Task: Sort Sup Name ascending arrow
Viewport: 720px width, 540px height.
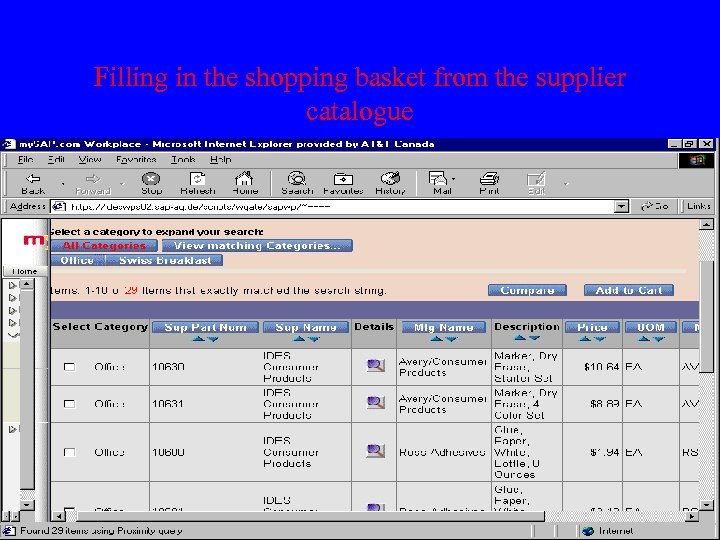Action: tap(299, 339)
